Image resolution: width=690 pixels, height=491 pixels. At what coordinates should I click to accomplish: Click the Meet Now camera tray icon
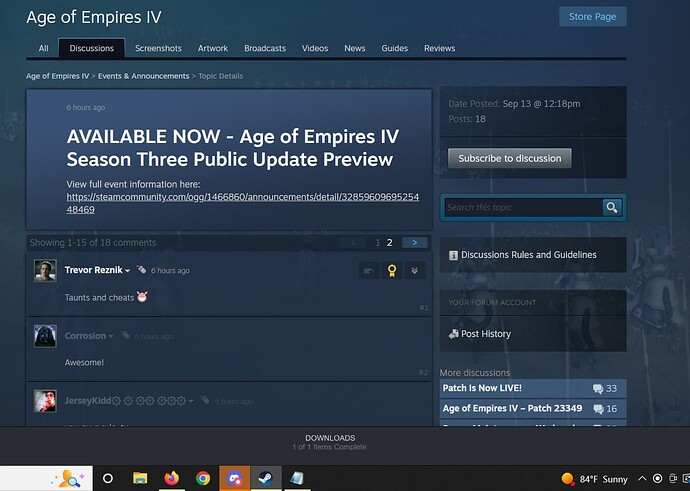click(673, 479)
